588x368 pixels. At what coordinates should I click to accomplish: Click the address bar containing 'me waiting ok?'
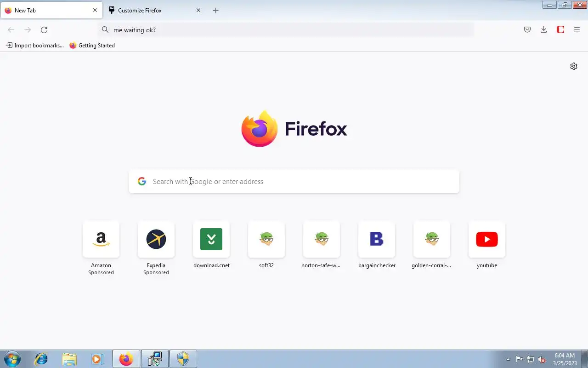point(286,30)
